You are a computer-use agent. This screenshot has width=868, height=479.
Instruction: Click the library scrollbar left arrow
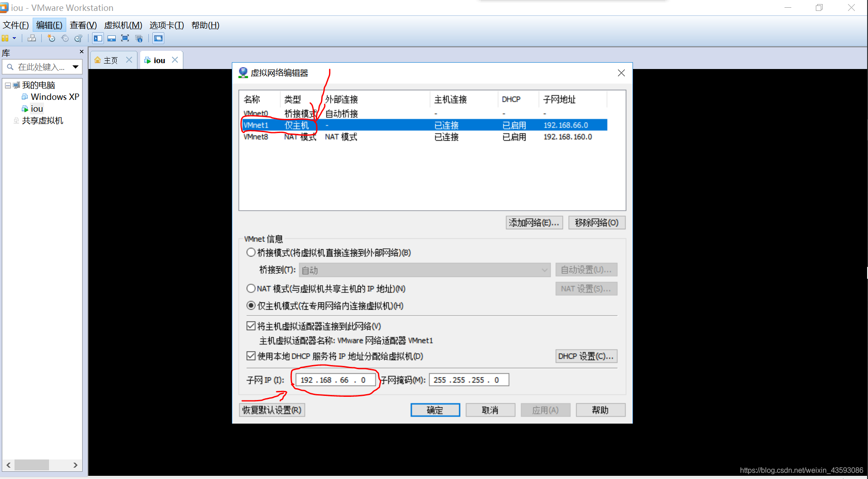8,465
